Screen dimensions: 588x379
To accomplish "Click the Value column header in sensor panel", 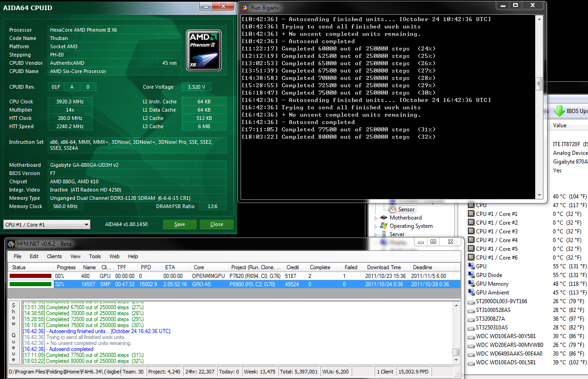I will click(568, 125).
